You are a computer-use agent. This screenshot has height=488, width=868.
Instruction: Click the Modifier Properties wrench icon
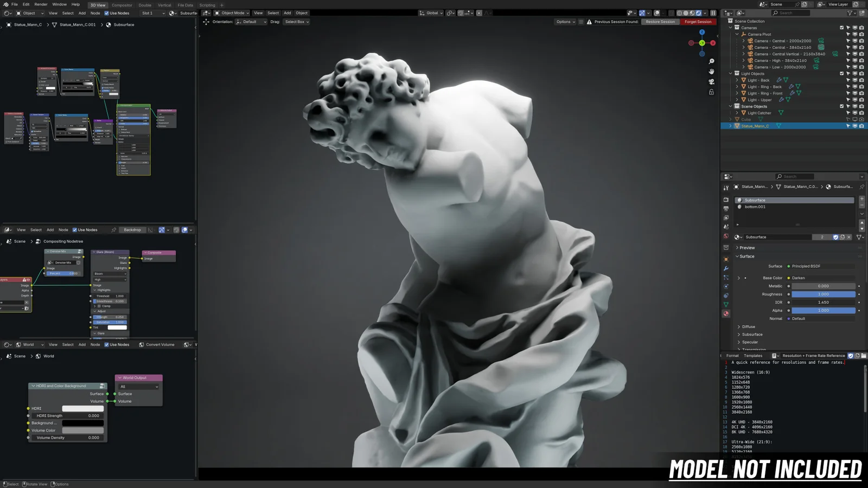726,268
